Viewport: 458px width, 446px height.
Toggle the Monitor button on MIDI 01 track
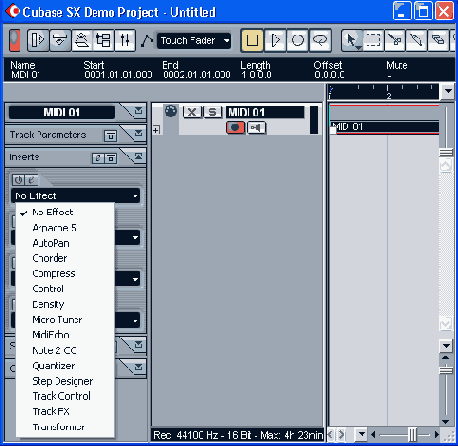pos(256,127)
